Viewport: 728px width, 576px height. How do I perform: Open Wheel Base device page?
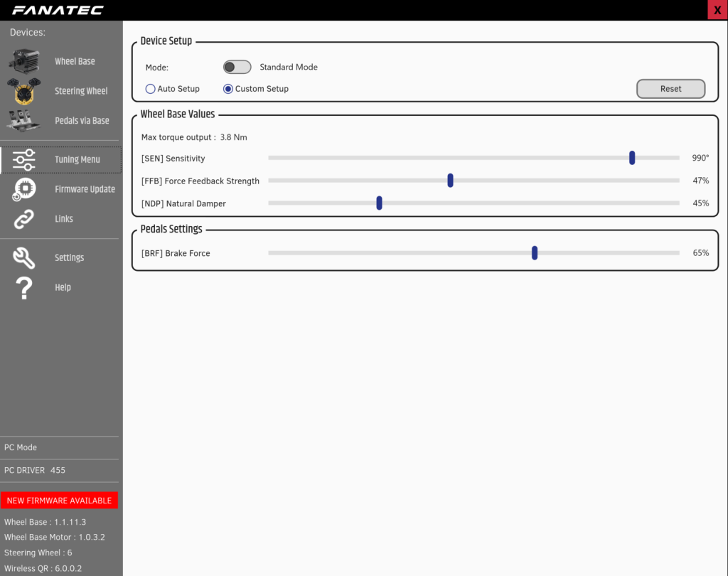(x=75, y=61)
